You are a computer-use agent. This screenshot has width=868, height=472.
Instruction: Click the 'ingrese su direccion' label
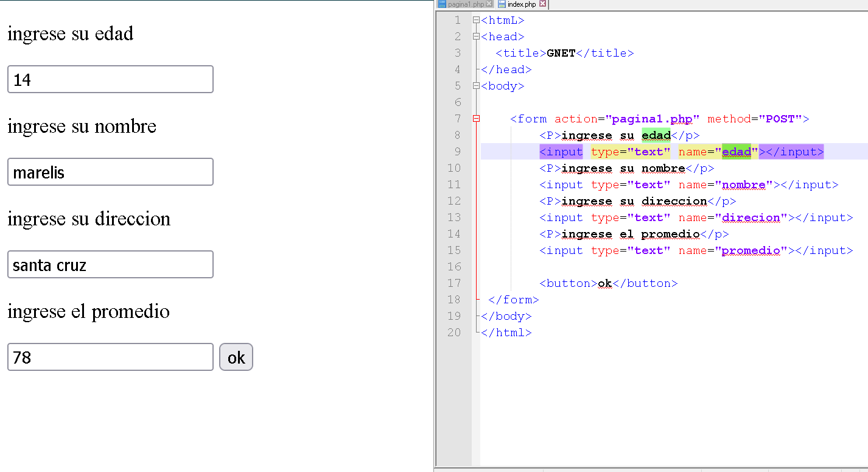(x=89, y=219)
